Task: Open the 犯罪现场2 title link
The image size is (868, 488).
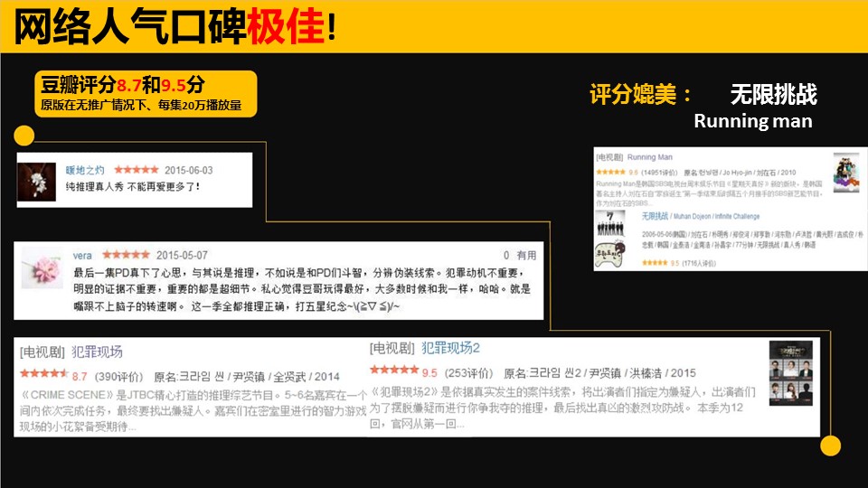Action: (x=450, y=348)
